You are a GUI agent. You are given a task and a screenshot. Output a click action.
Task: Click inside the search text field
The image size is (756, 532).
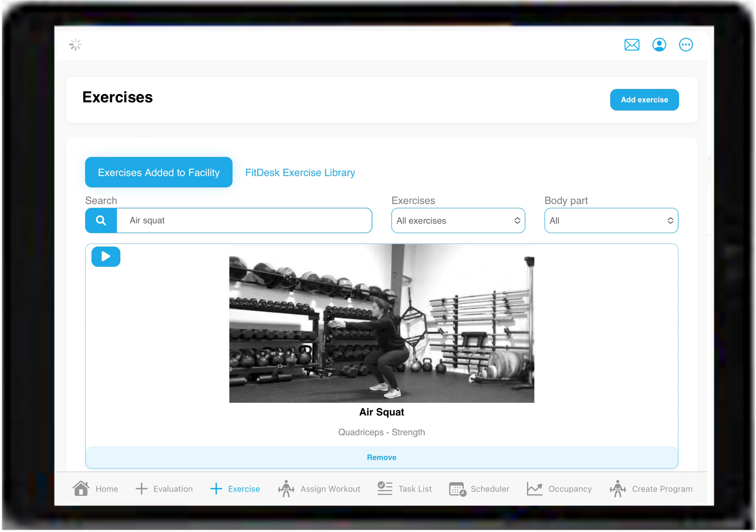[244, 220]
